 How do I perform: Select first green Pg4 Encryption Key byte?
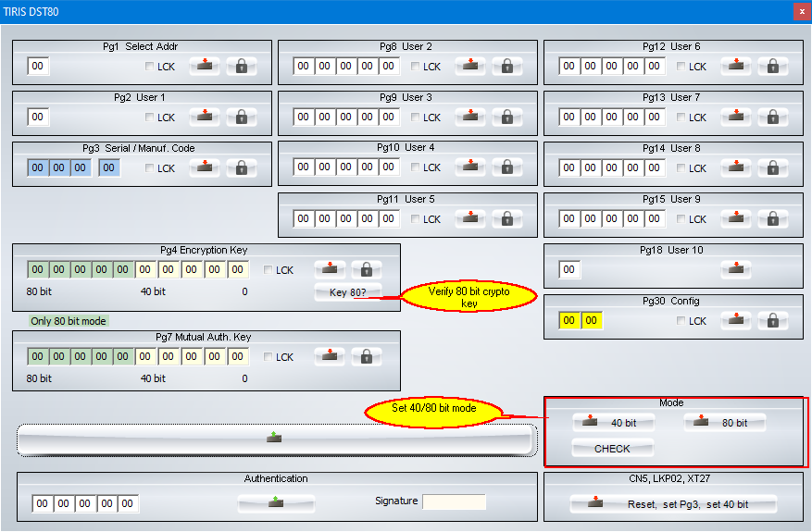(37, 269)
